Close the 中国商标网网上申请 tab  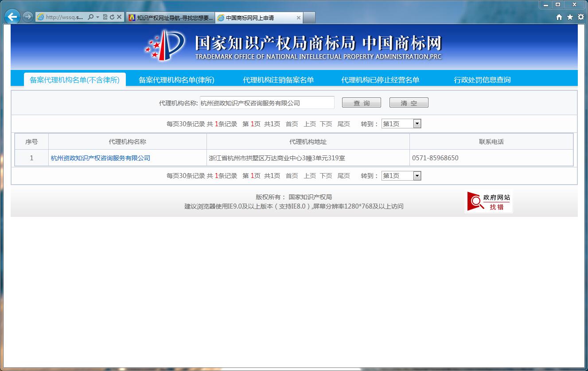coord(299,18)
